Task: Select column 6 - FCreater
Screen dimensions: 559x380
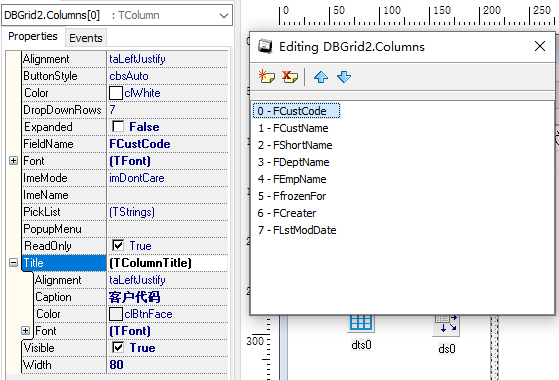Action: pos(287,213)
